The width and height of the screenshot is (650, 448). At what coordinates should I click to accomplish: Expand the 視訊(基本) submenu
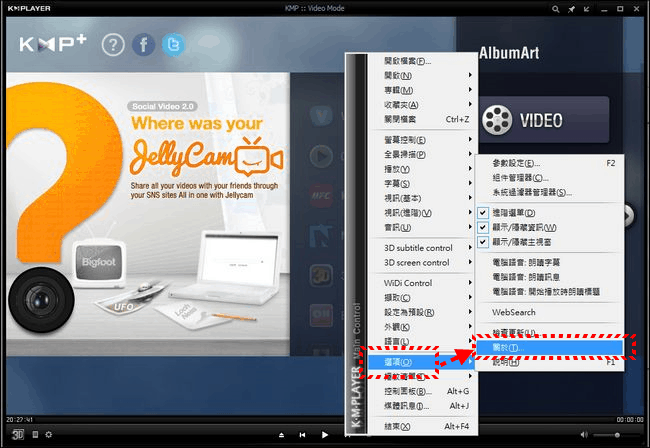point(423,198)
